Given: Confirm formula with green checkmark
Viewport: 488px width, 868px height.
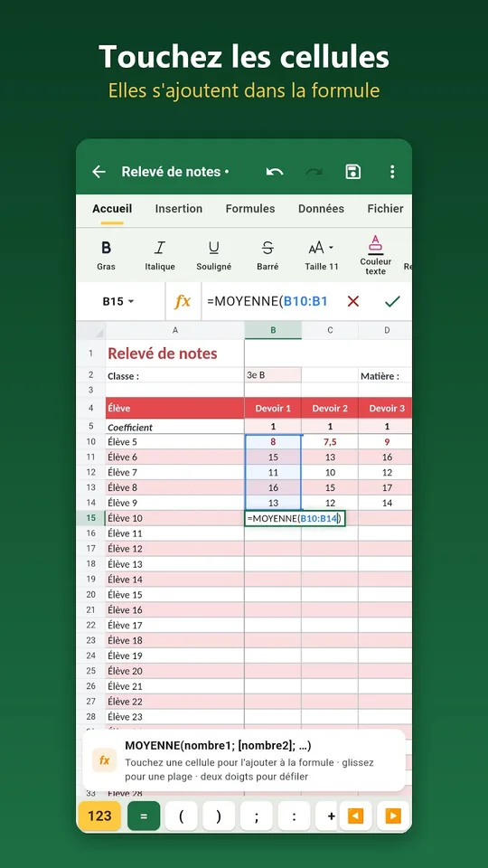Looking at the screenshot, I should pyautogui.click(x=392, y=301).
